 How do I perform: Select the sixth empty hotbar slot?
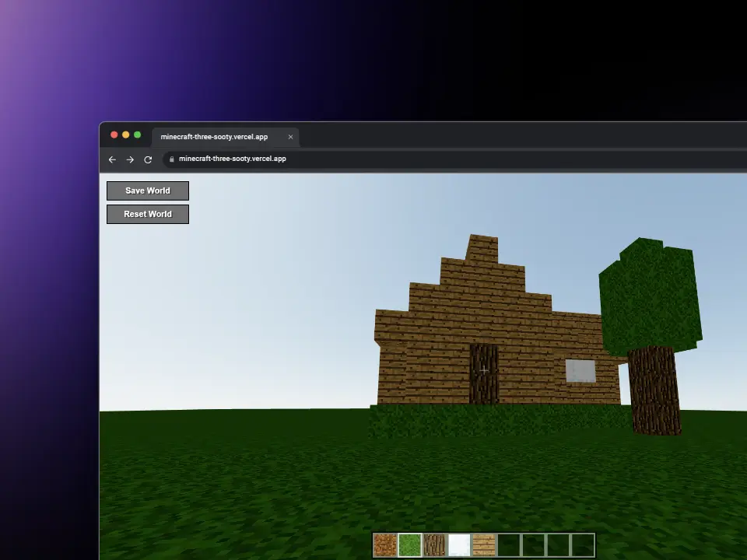click(x=509, y=544)
